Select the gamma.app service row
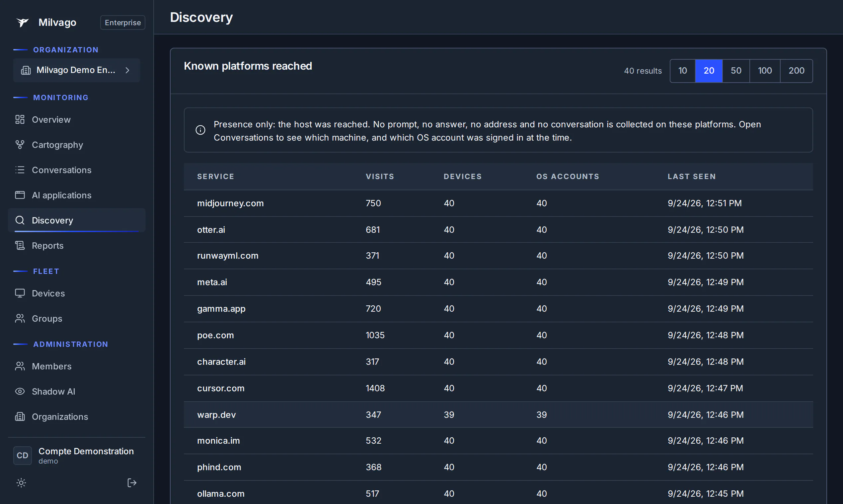843x504 pixels. (498, 308)
